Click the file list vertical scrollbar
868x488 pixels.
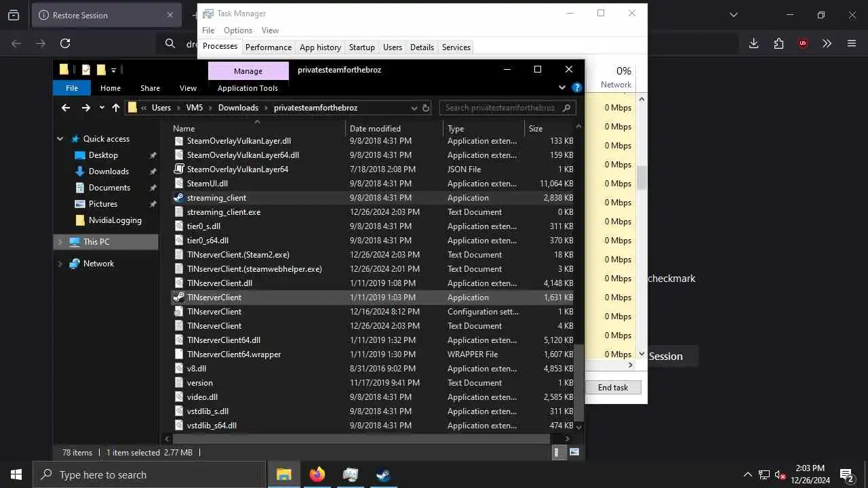pyautogui.click(x=578, y=383)
